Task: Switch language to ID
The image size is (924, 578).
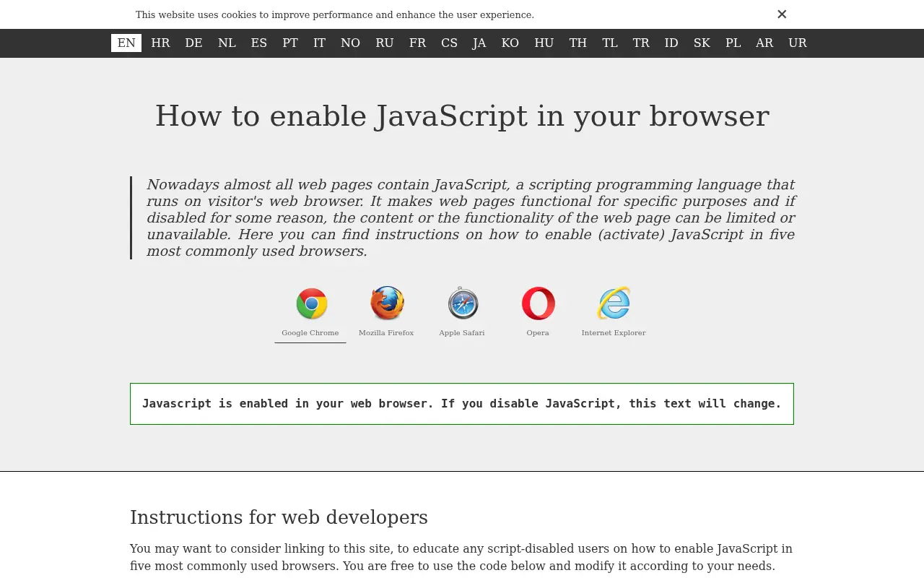Action: pyautogui.click(x=671, y=43)
